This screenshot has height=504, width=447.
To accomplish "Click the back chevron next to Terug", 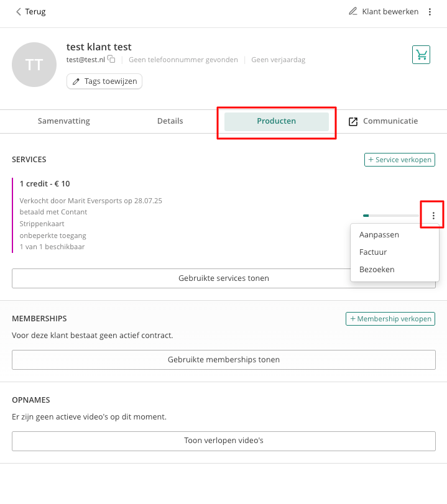I will (18, 12).
